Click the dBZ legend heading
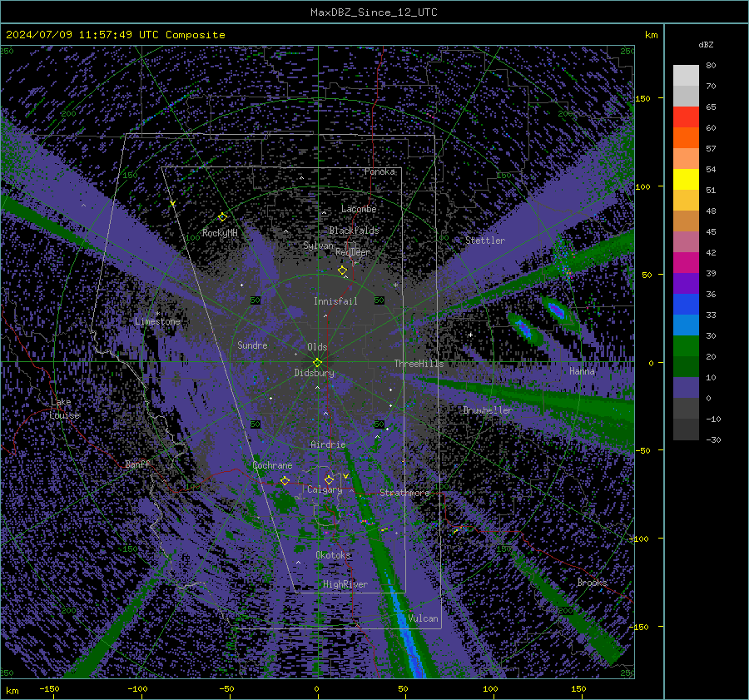 coord(706,45)
